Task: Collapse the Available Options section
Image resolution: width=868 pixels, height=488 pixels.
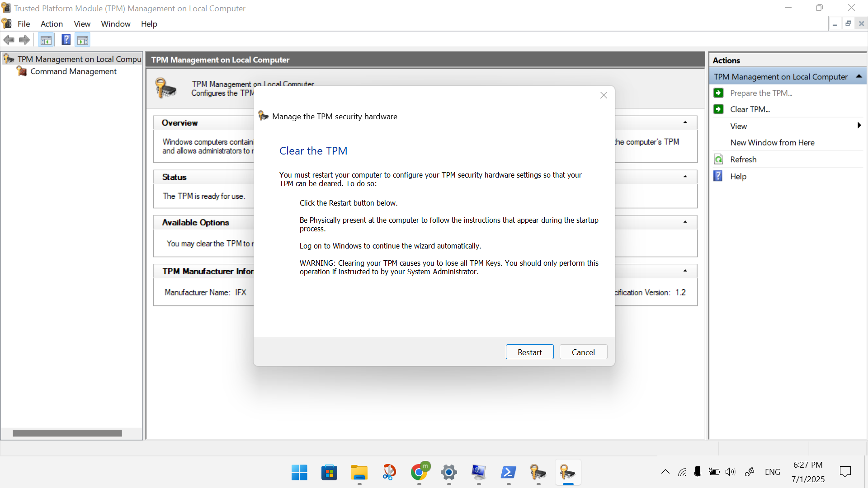Action: tap(685, 222)
